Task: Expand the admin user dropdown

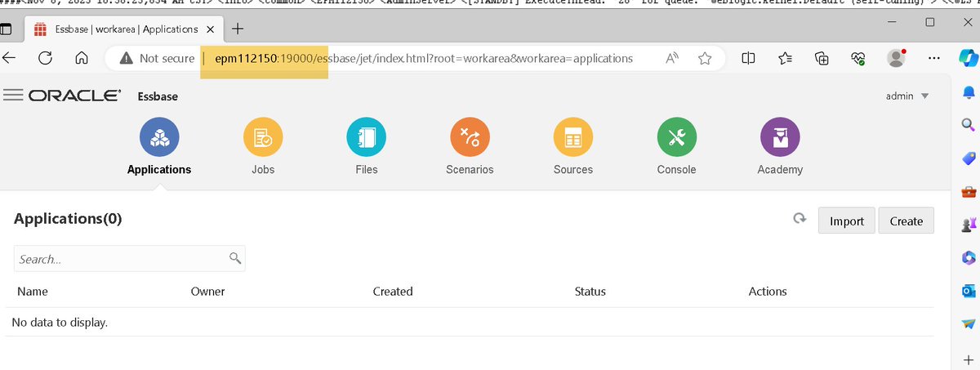Action: pos(908,96)
